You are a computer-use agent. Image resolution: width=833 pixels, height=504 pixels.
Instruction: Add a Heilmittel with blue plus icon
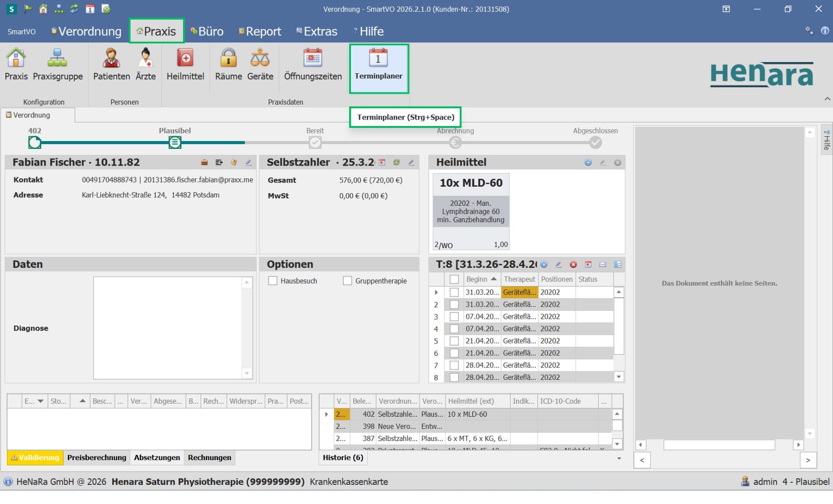click(588, 162)
